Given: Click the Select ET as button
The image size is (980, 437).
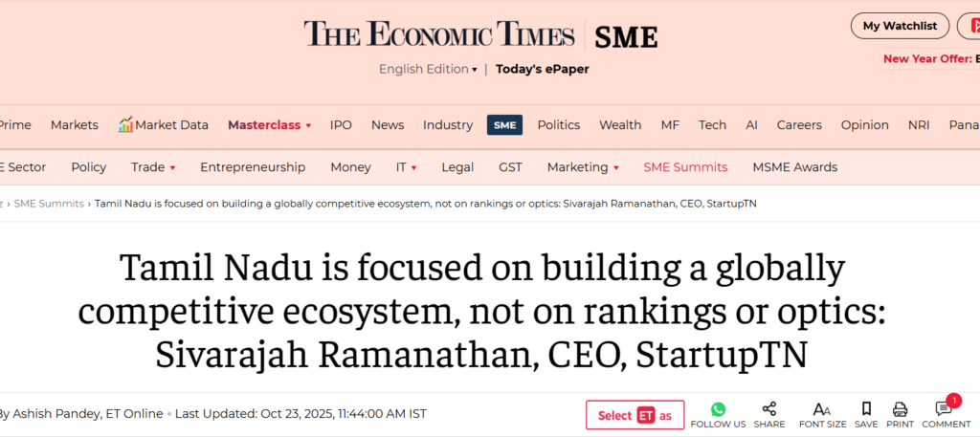Looking at the screenshot, I should click(635, 415).
